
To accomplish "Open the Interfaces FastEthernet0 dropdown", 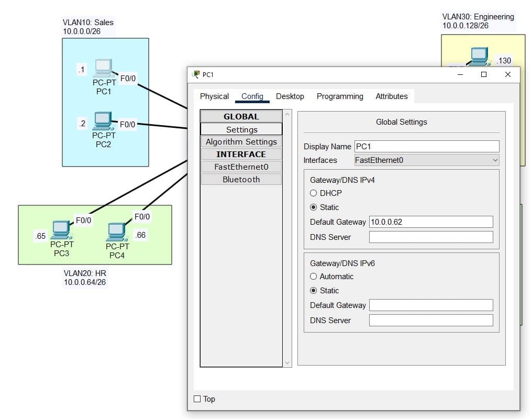I will tap(426, 160).
